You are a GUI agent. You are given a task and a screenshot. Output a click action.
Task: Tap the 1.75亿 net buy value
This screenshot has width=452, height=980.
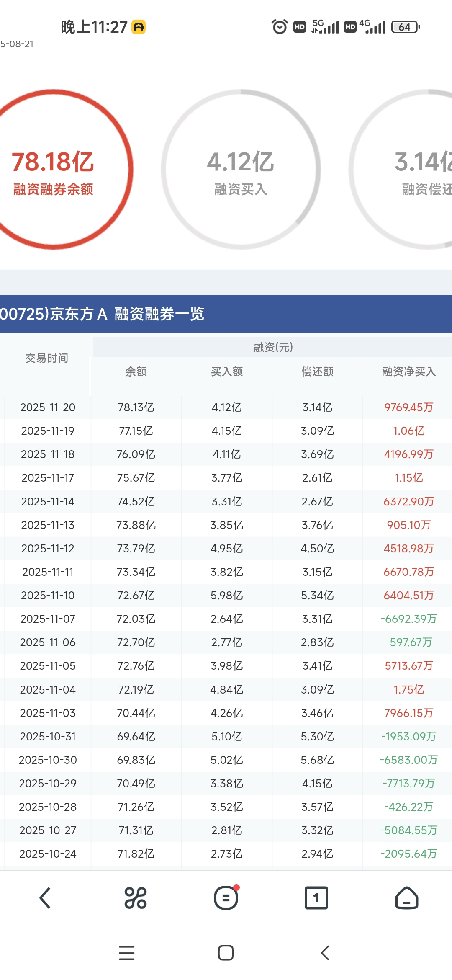point(409,690)
